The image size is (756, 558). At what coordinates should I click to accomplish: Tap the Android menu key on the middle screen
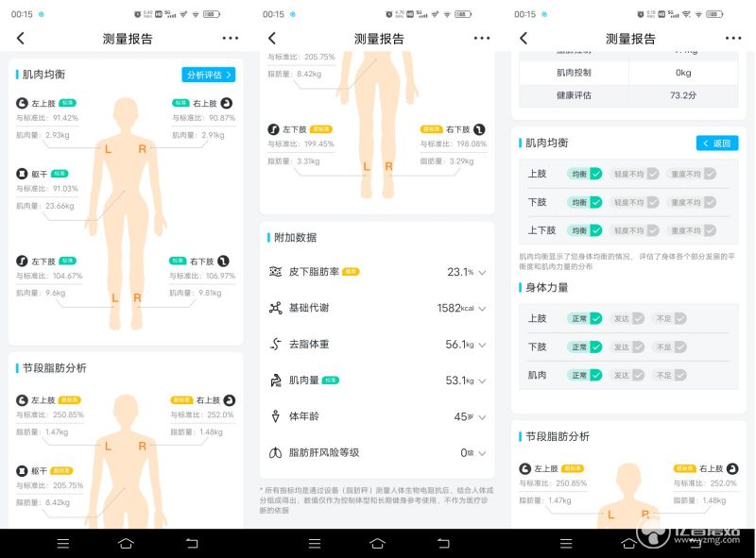[x=315, y=544]
